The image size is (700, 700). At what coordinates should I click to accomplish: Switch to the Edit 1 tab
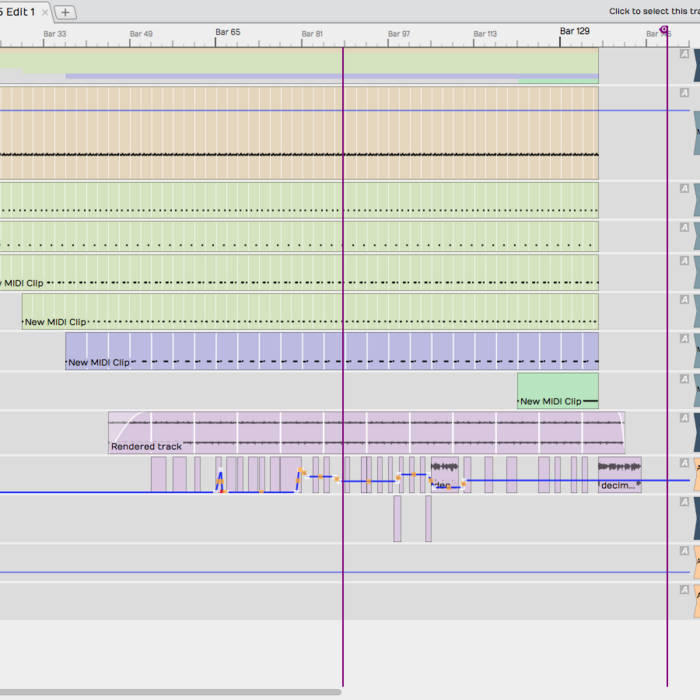[x=18, y=12]
